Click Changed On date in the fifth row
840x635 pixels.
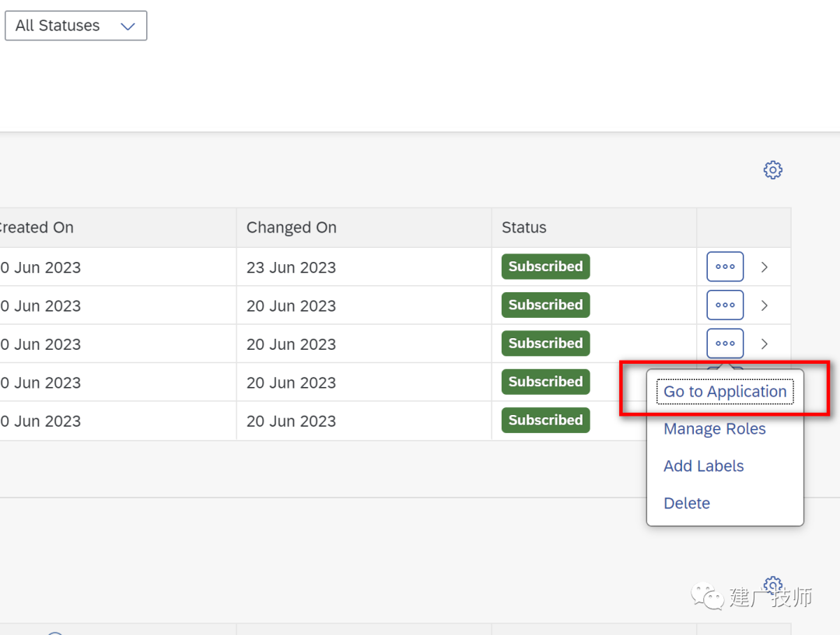pyautogui.click(x=291, y=421)
